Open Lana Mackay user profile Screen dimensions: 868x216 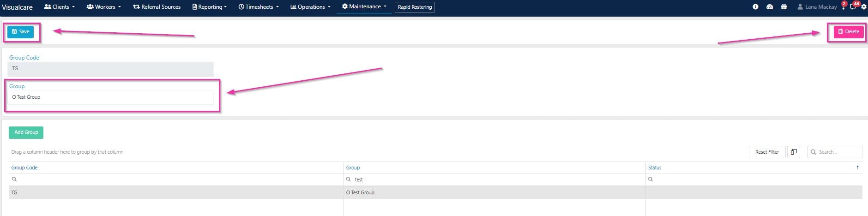point(817,7)
